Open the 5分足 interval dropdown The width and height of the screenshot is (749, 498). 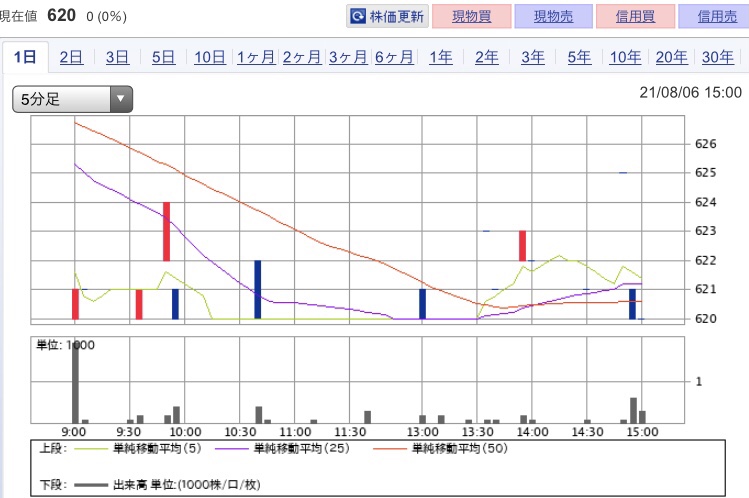coord(73,99)
